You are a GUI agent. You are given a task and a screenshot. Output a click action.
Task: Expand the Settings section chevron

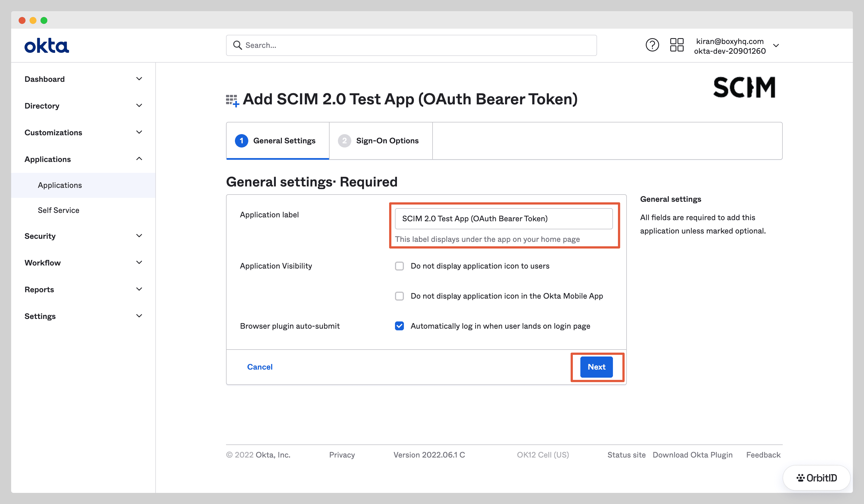pos(139,316)
